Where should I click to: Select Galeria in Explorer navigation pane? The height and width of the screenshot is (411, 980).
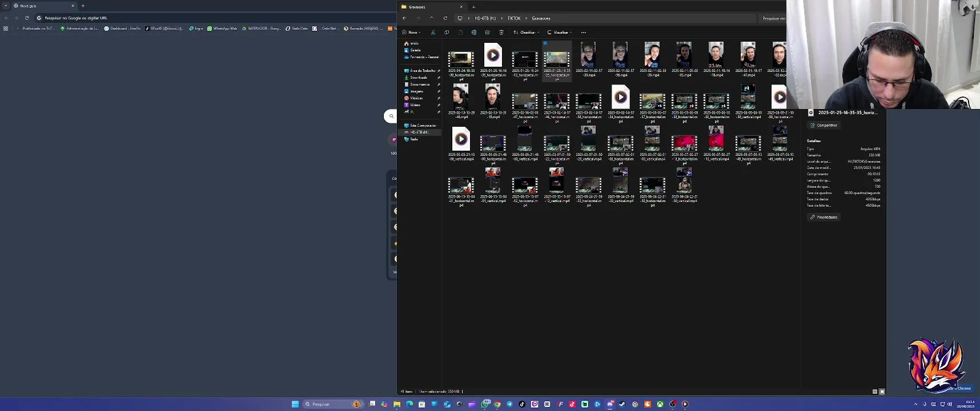click(x=412, y=50)
